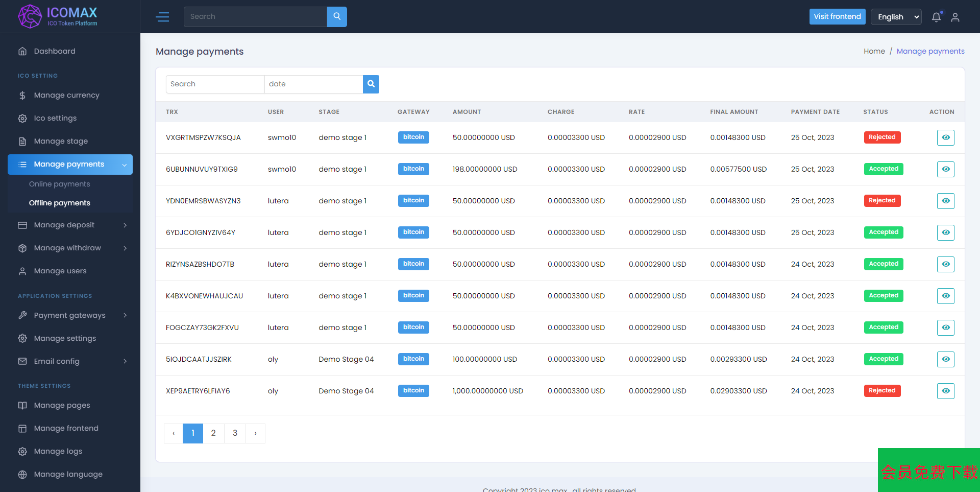
Task: View details of payment RIZYNSAZBSHDO7TB
Action: pos(946,264)
